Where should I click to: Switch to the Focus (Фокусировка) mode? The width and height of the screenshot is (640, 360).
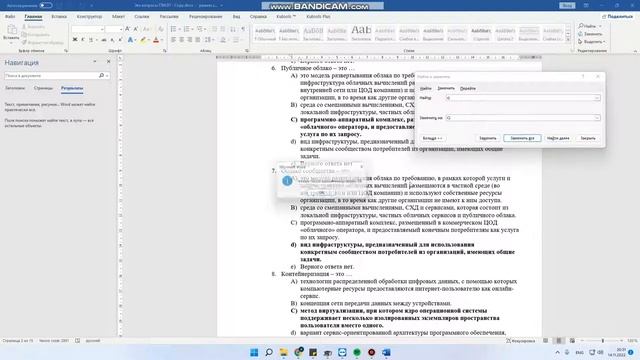click(521, 341)
